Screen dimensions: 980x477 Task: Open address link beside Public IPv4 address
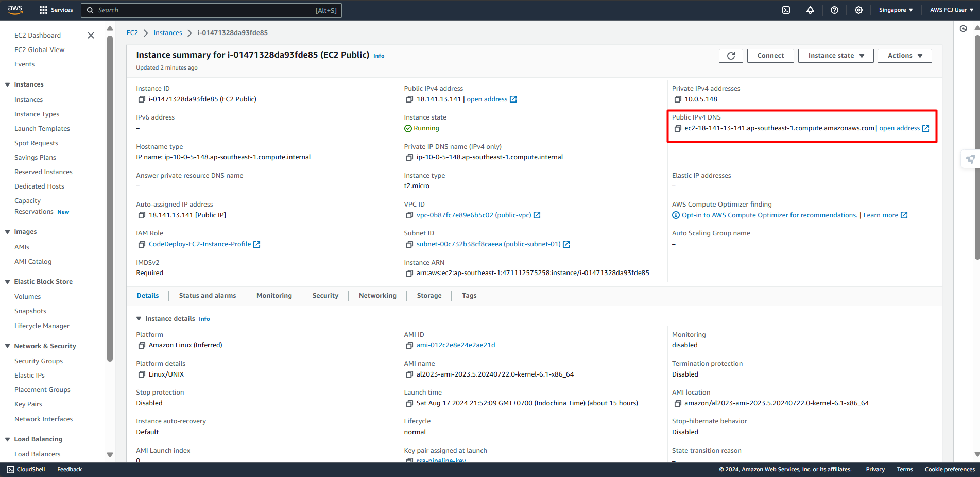[491, 99]
